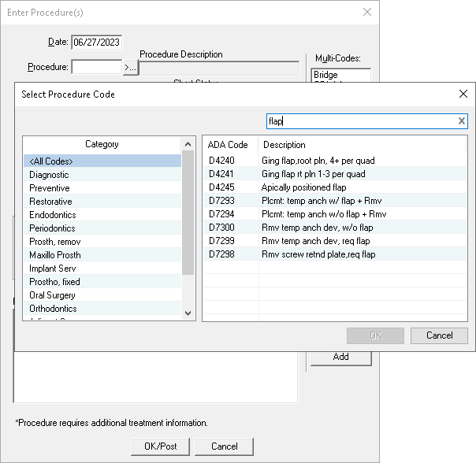The image size is (476, 463).
Task: Click the Description column header
Action: pyautogui.click(x=363, y=145)
